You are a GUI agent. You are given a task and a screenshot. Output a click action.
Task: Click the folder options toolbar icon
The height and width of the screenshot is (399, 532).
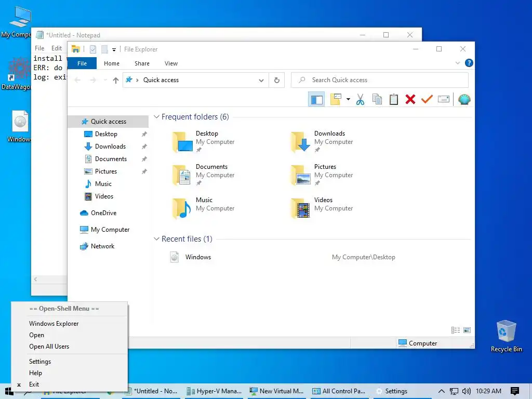tap(336, 99)
